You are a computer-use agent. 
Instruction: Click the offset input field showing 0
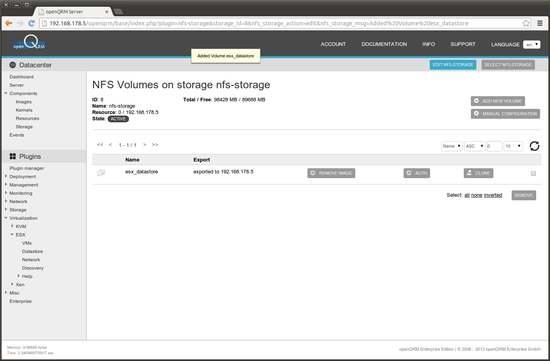click(x=494, y=146)
